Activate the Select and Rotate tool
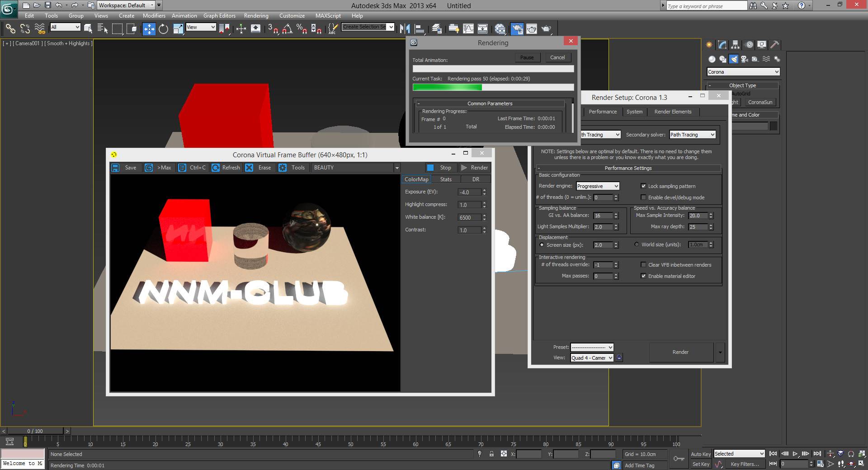Viewport: 868px width, 470px height. pyautogui.click(x=163, y=29)
